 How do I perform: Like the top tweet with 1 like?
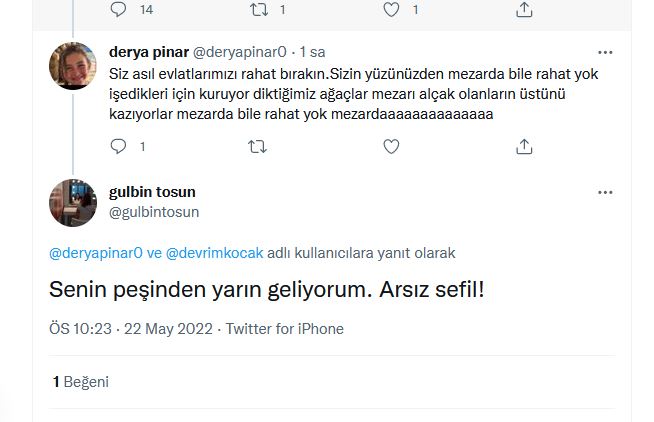click(x=391, y=9)
